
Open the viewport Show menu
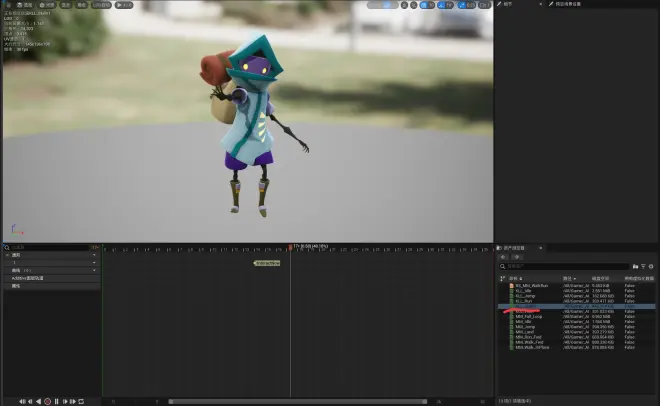[x=66, y=5]
